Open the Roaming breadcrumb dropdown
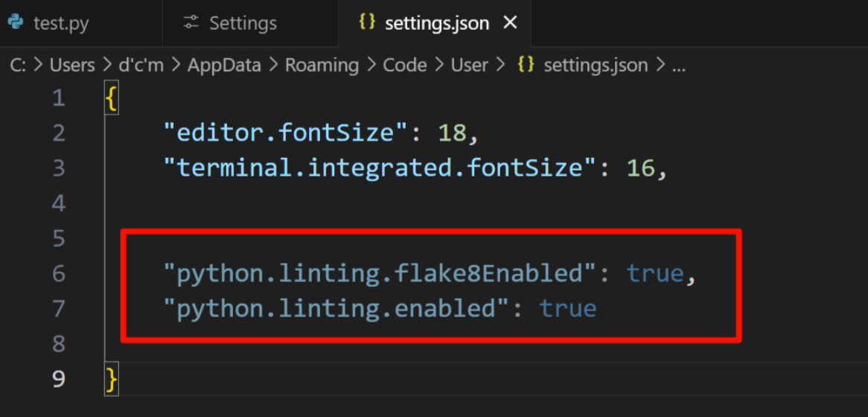868x417 pixels. click(x=322, y=66)
